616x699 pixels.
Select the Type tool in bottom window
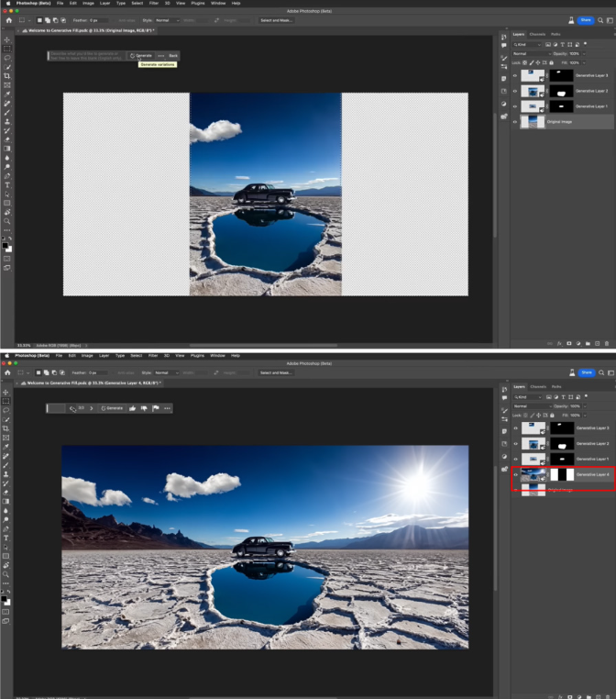point(5,538)
